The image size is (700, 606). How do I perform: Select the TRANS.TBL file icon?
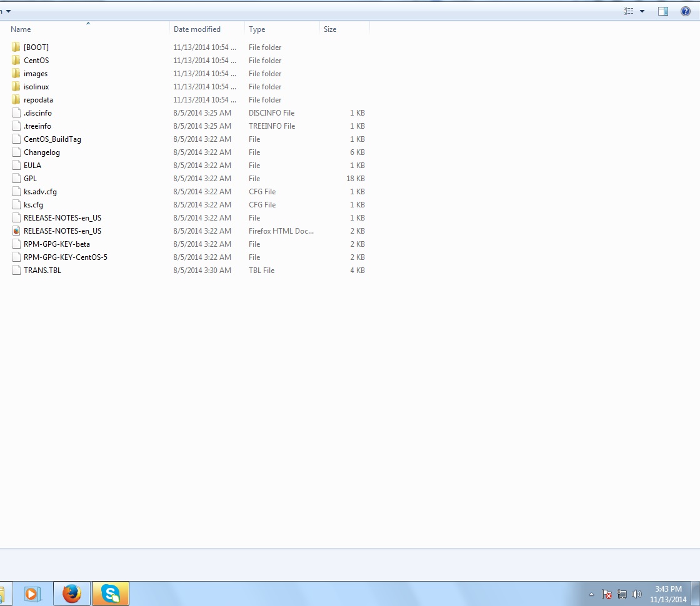click(x=16, y=270)
